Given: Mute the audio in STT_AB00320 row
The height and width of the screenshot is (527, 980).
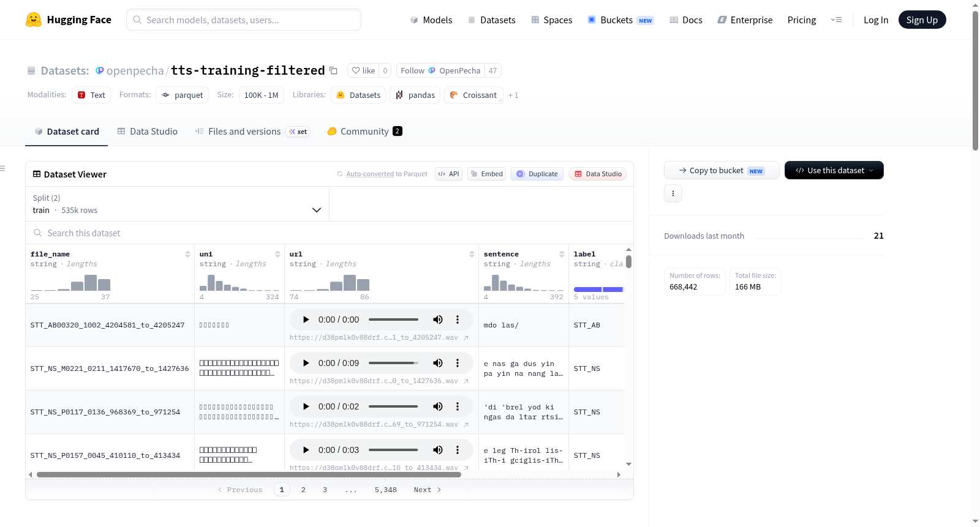Looking at the screenshot, I should pos(438,320).
